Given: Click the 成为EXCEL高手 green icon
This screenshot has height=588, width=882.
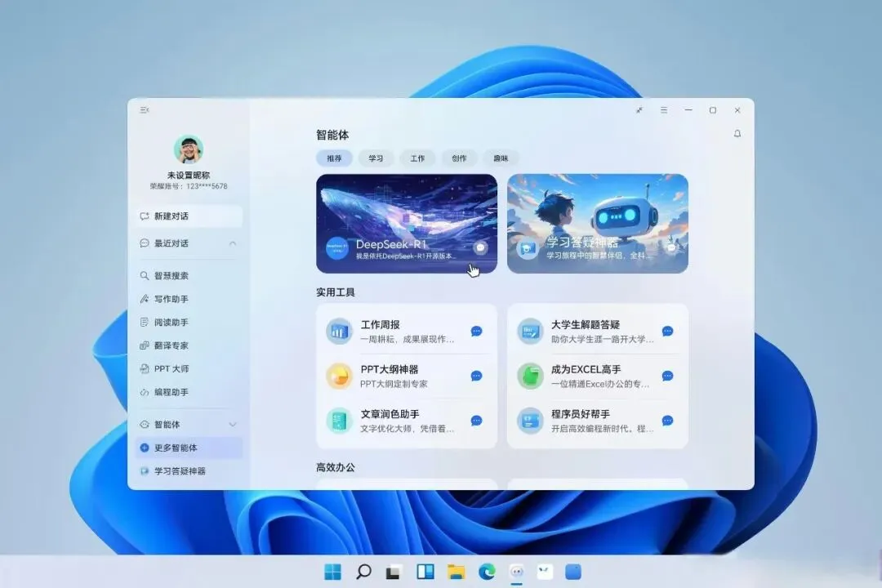Looking at the screenshot, I should (x=530, y=376).
